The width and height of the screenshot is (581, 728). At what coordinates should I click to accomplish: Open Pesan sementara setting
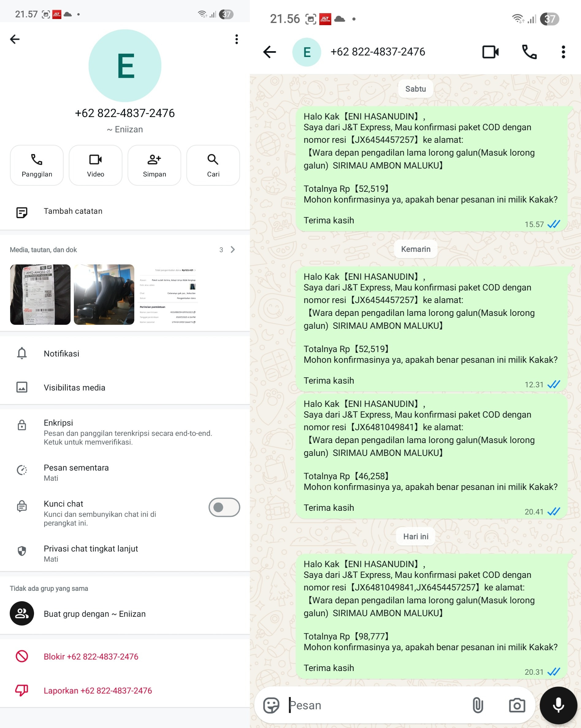[x=125, y=473]
